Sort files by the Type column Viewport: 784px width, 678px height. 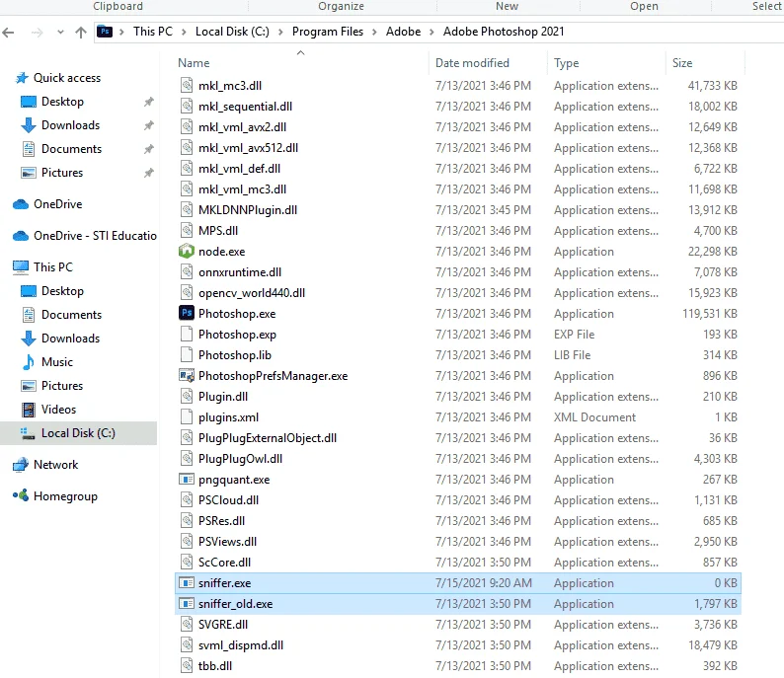pyautogui.click(x=566, y=63)
